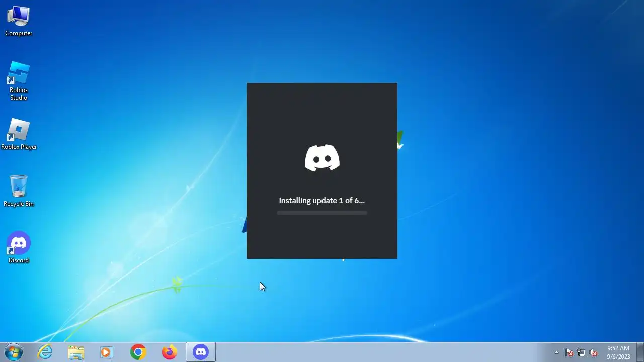Select the Recycle Bin icon
Viewport: 644px width, 362px height.
[19, 191]
